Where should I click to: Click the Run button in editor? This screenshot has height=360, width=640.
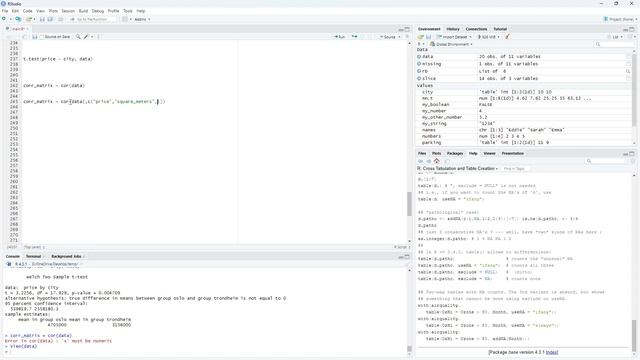point(339,37)
